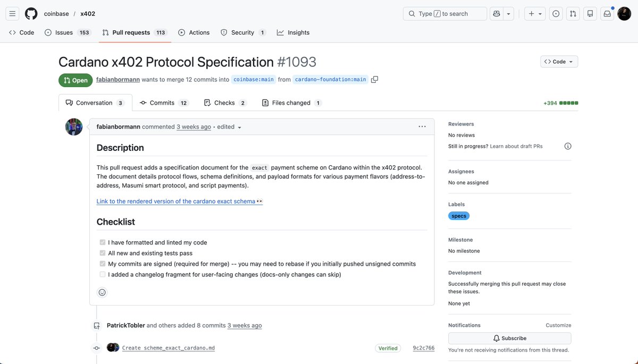Open fabianbormann profile link in PR header

[118, 80]
